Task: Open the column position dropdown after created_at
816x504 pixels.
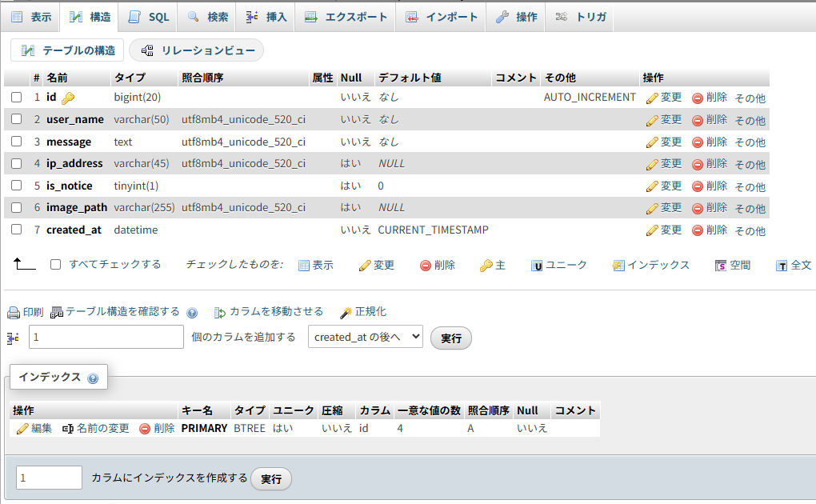Action: pyautogui.click(x=365, y=338)
